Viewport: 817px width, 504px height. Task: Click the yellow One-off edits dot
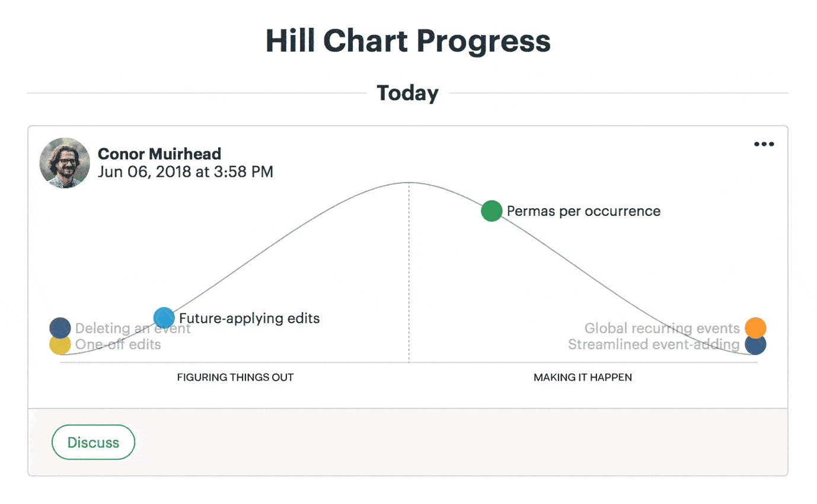pos(60,344)
